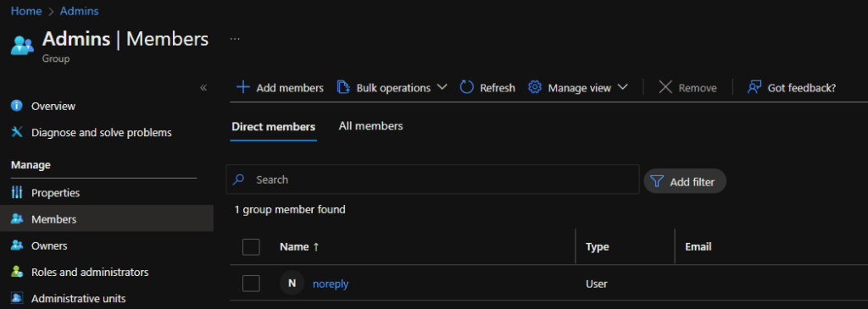
Task: Click the Manage view gear icon
Action: (534, 88)
